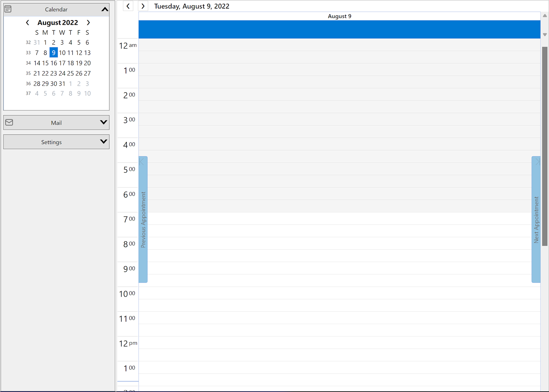Select August 31 in mini calendar
Screen dimensions: 549x392
click(62, 84)
